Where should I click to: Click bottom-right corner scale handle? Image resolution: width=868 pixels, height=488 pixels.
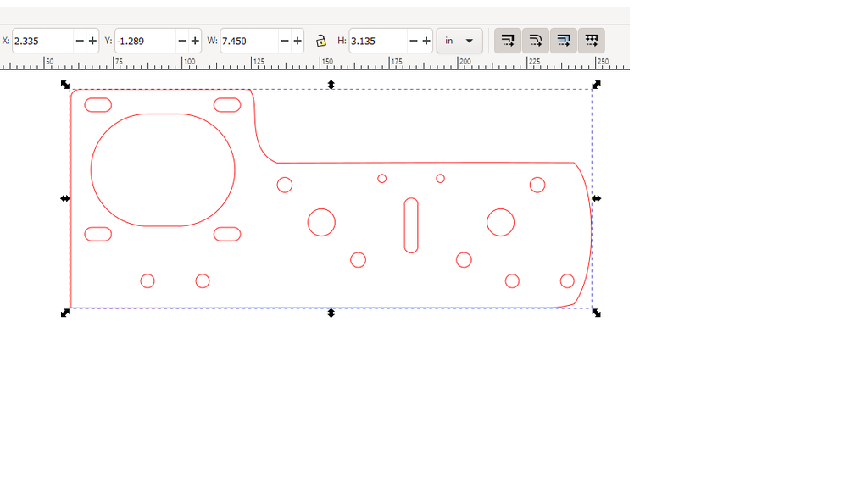click(x=597, y=313)
